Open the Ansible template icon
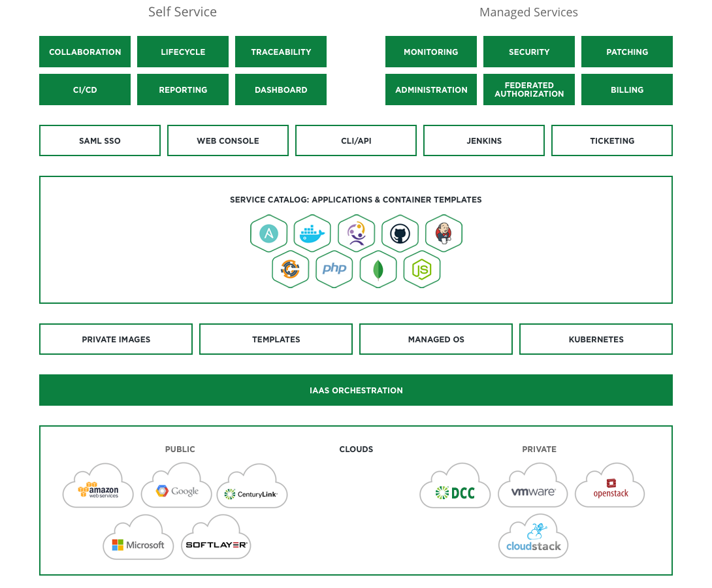712x588 pixels. [x=269, y=233]
